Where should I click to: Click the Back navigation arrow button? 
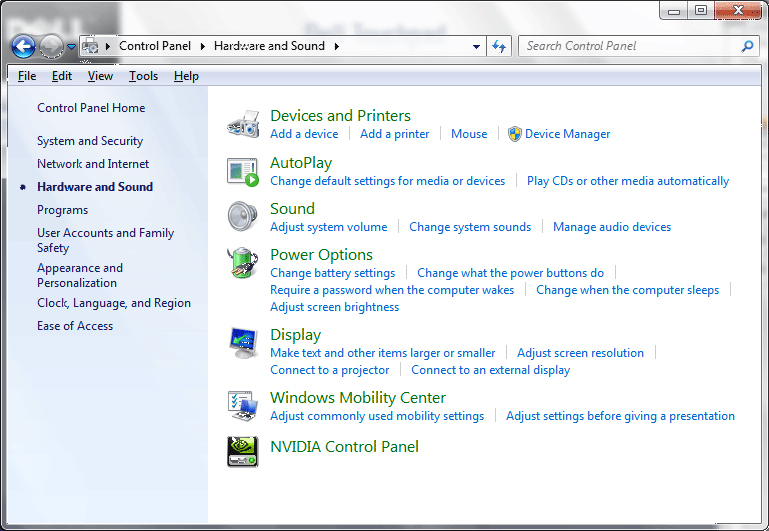pos(23,47)
